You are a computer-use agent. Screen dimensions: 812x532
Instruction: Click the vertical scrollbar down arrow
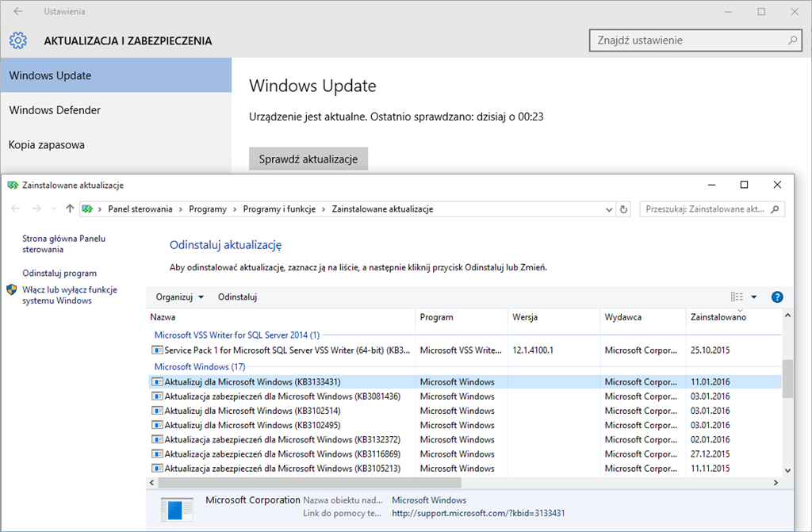(x=787, y=470)
